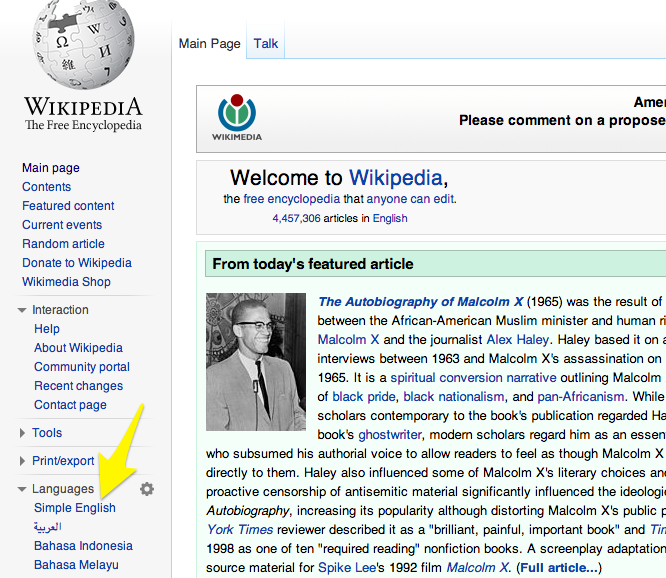
Task: Click 'From today's featured article' heading
Action: point(313,264)
